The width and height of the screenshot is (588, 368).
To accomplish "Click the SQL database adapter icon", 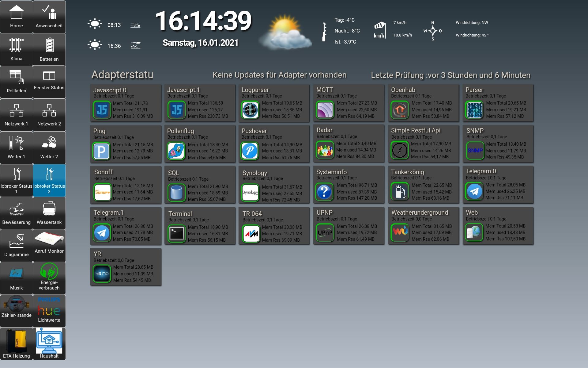I will point(176,193).
